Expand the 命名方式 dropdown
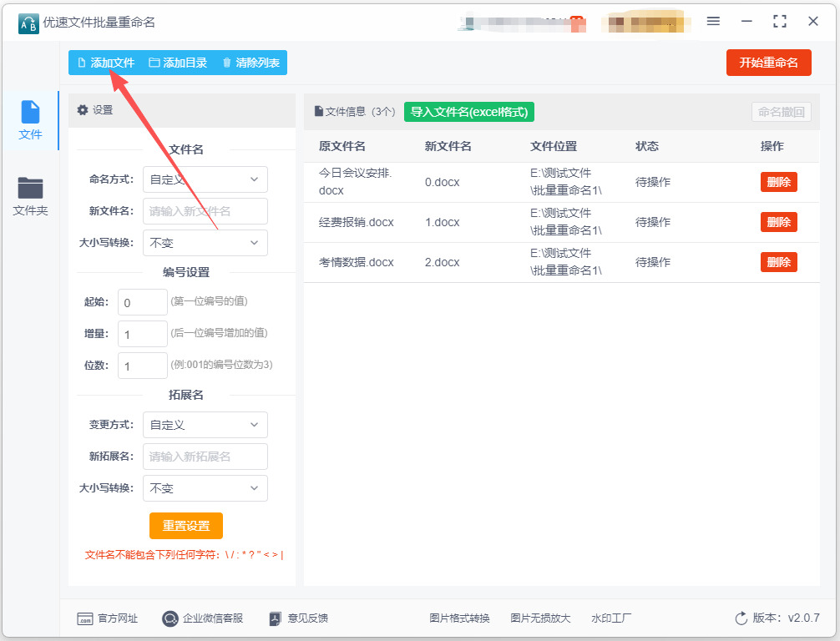This screenshot has width=840, height=641. tap(205, 179)
